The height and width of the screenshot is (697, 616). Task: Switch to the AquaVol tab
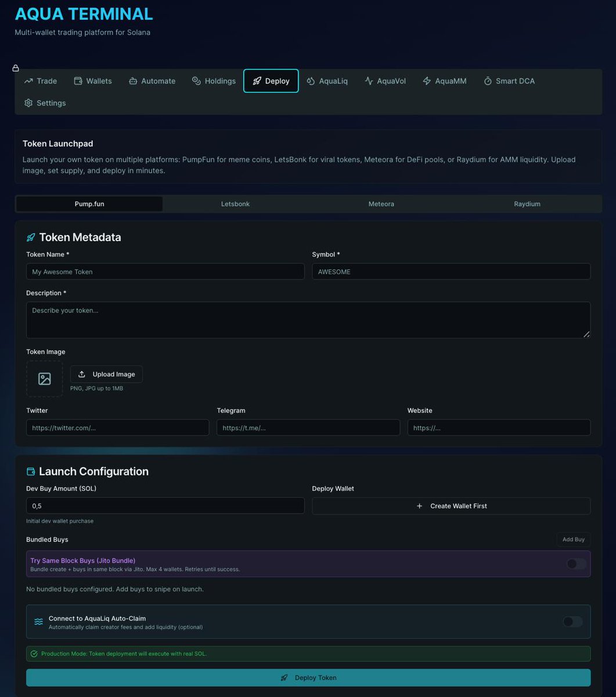(x=386, y=81)
